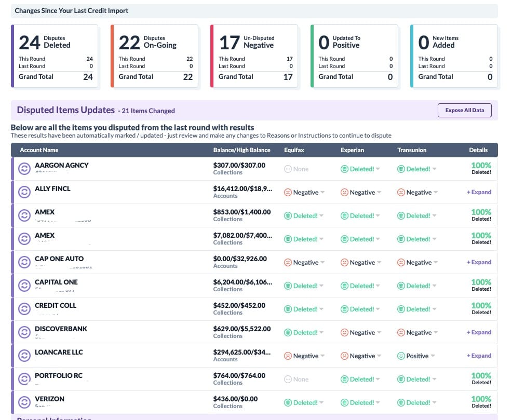The height and width of the screenshot is (420, 512).
Task: Click CREDIT COLL Equifax trash deleted icon
Action: (288, 309)
